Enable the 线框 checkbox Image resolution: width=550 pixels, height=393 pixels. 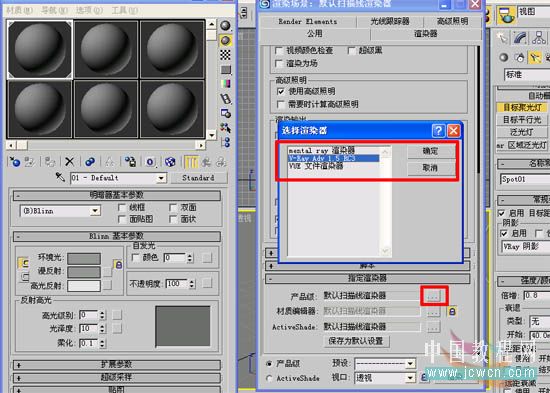pyautogui.click(x=122, y=208)
